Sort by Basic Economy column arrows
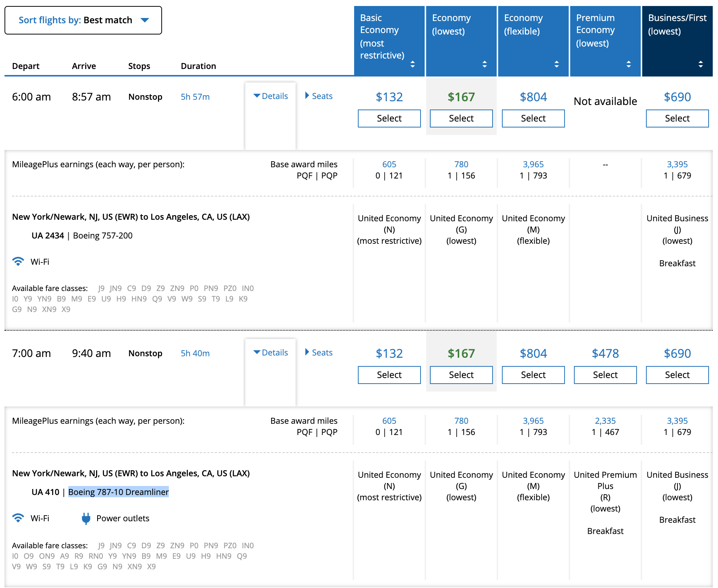718x588 pixels. point(413,64)
